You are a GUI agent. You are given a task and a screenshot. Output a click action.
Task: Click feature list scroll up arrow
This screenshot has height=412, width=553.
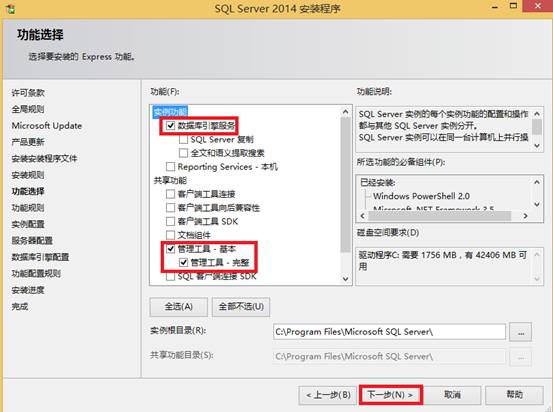(345, 112)
